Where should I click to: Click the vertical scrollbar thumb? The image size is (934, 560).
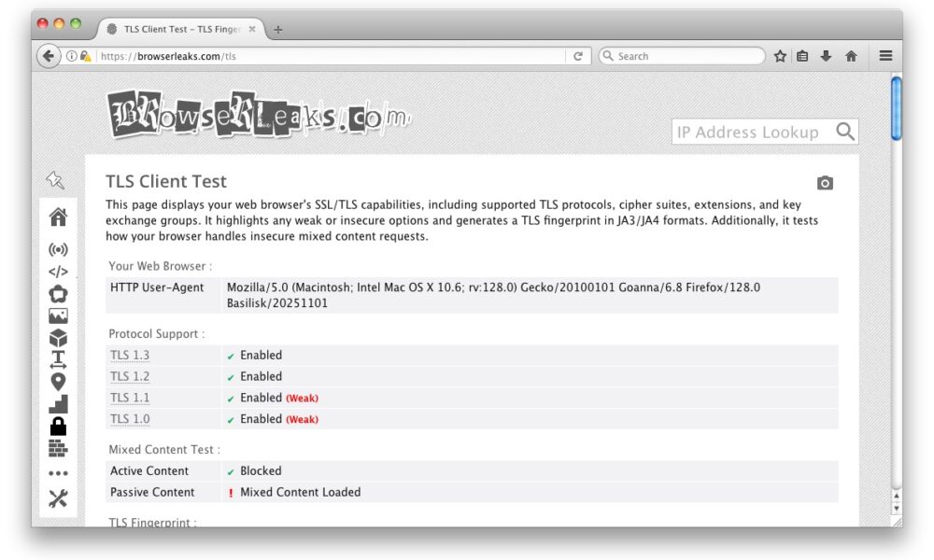pos(897,108)
